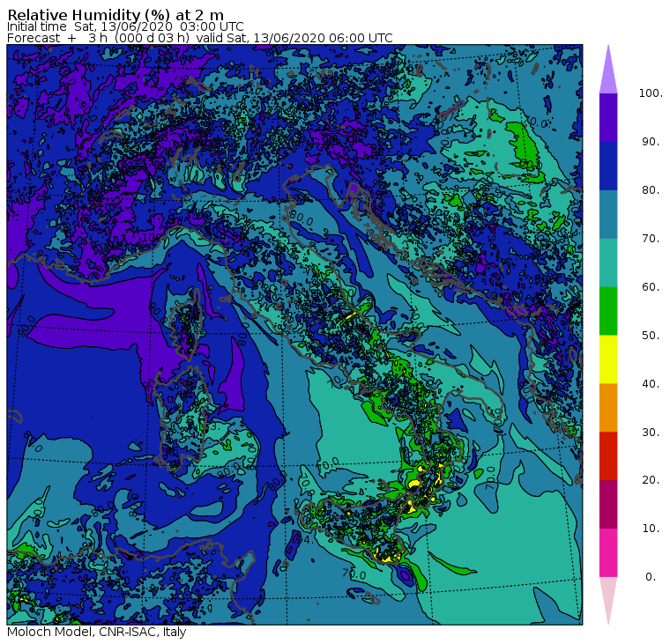Click the '70.' legend label
Image resolution: width=670 pixels, height=644 pixels.
(651, 239)
